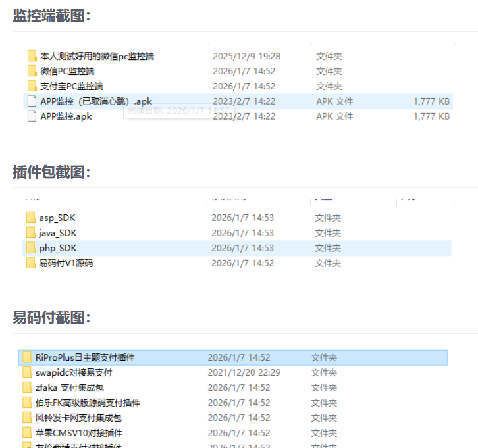
Task: Click folder icon of swapidc对接易支付
Action: [27, 372]
